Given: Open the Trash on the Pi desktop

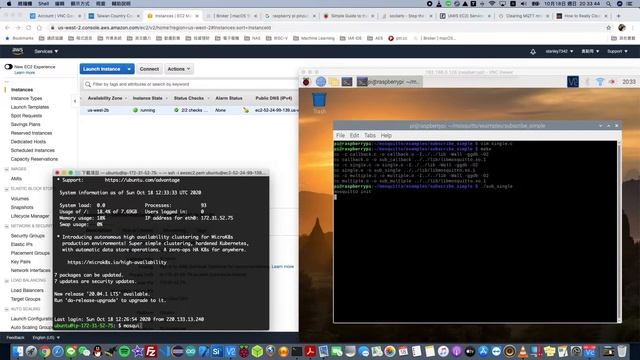Looking at the screenshot, I should tap(319, 103).
